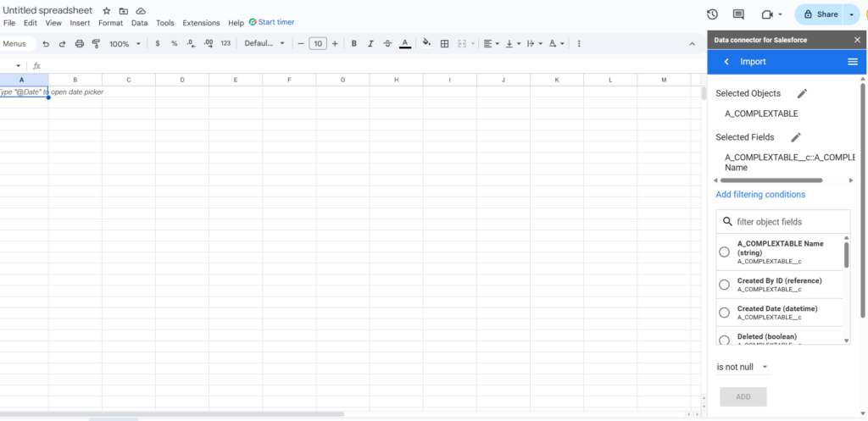Open more number formats (123)
Screen dimensions: 868x421
click(225, 44)
